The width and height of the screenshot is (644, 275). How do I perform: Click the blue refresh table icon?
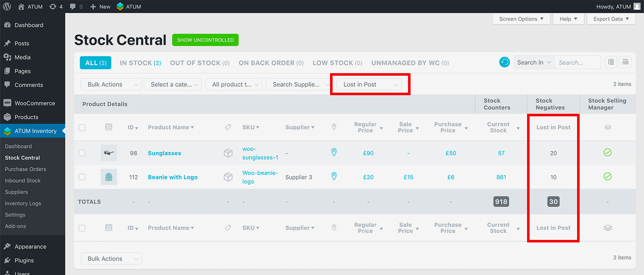point(504,62)
